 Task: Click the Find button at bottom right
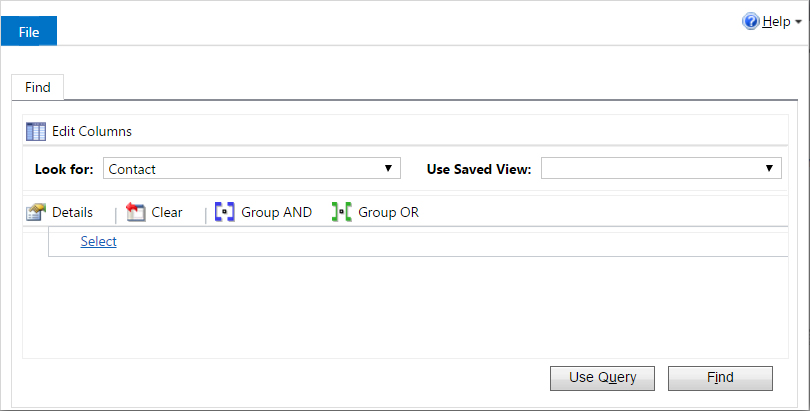click(x=720, y=378)
